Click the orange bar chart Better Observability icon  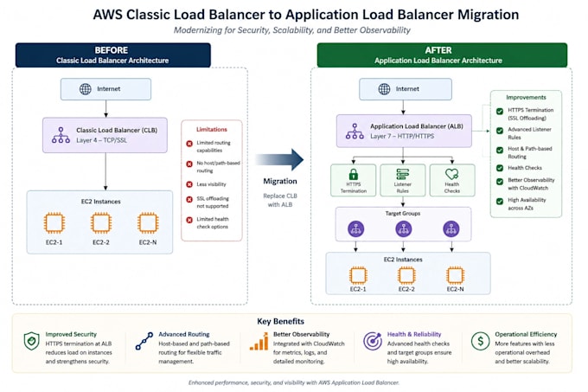[259, 341]
